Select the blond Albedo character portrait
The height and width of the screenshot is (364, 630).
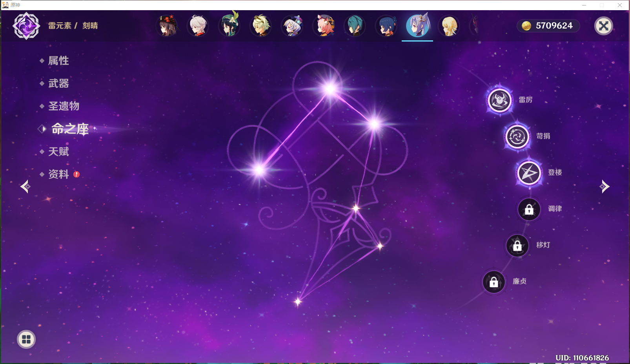[x=261, y=26]
